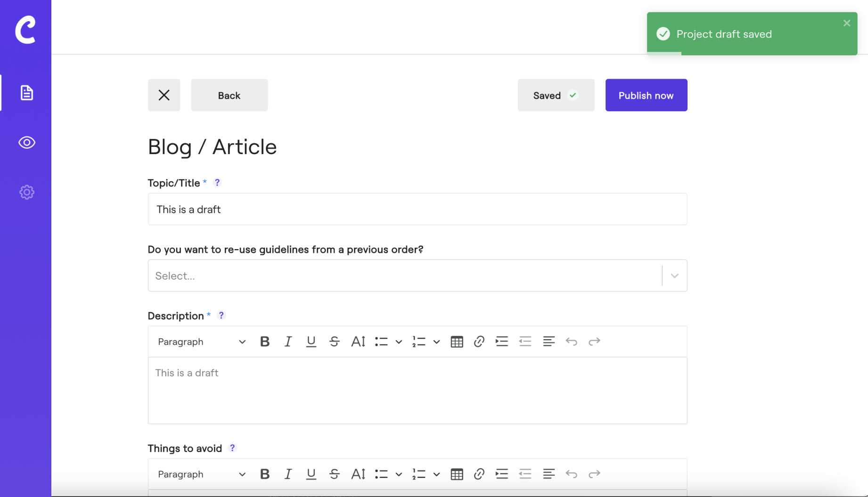Viewport: 868px width, 497px height.
Task: Insert link in the Description editor
Action: point(479,342)
